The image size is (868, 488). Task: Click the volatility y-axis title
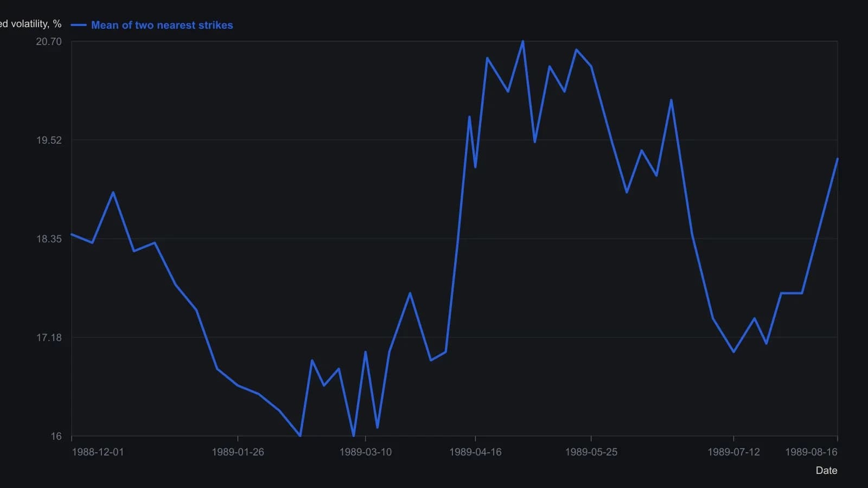pos(30,24)
